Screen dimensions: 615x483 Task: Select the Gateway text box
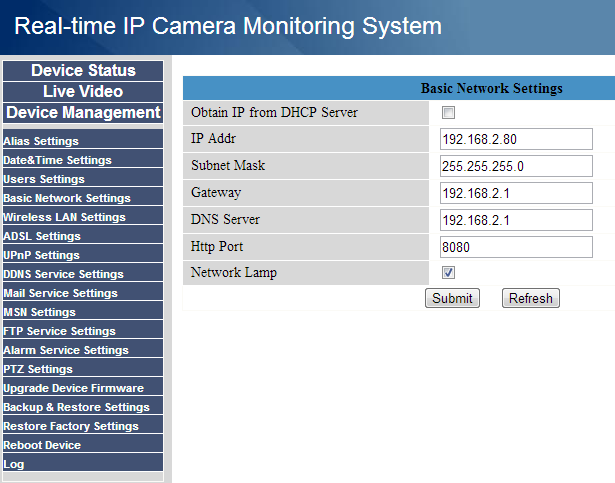tap(516, 193)
